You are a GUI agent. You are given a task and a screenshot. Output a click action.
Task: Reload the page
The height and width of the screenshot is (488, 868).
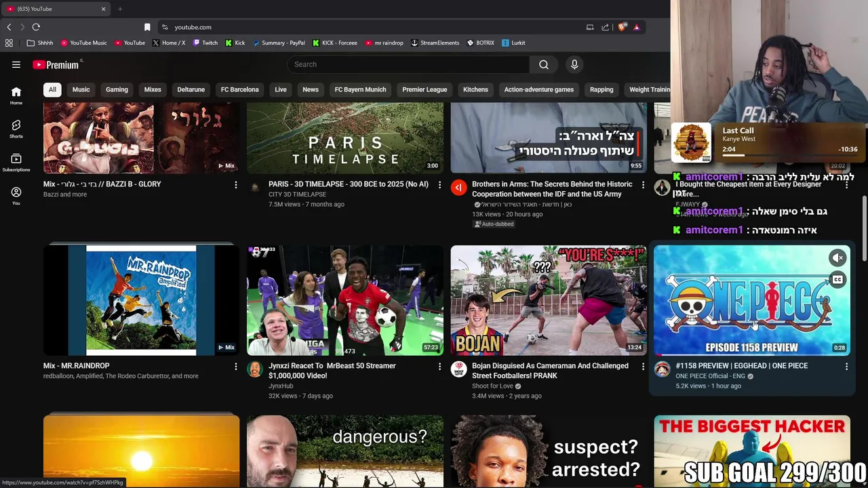pos(36,27)
